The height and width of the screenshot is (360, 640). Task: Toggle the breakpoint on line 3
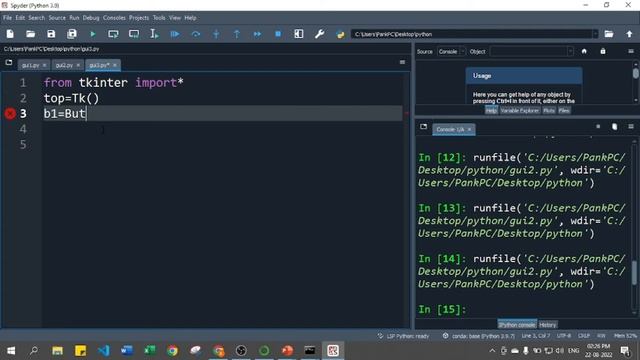click(10, 113)
